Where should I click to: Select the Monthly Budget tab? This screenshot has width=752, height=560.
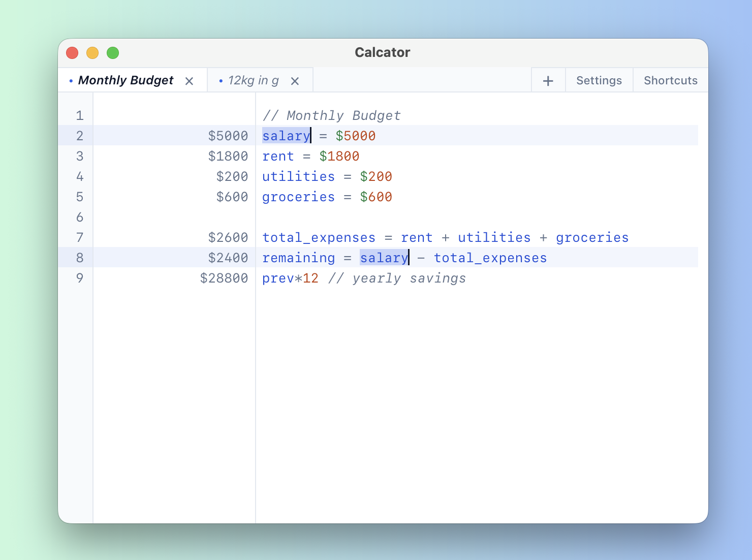tap(127, 80)
